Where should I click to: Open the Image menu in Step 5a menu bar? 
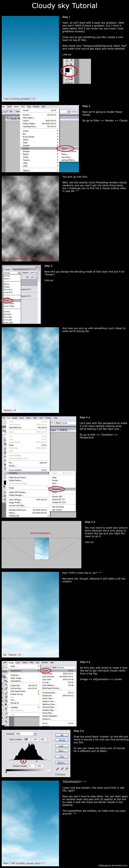click(11, 662)
